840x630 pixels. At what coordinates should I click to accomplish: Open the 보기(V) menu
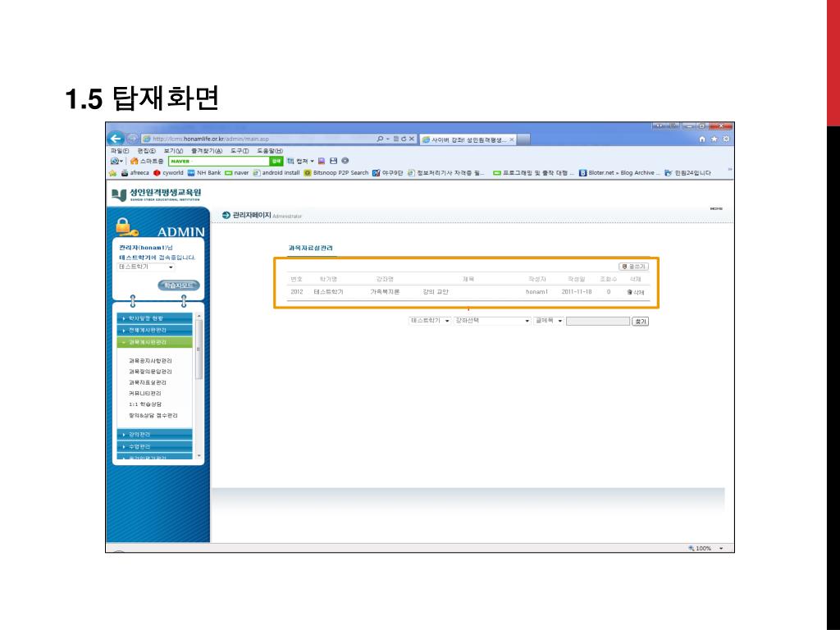pos(173,151)
